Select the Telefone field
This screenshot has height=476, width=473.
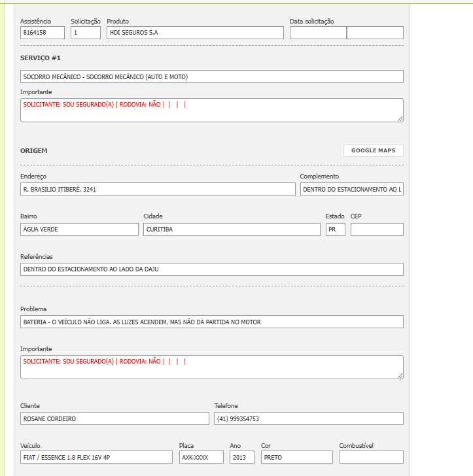[309, 418]
